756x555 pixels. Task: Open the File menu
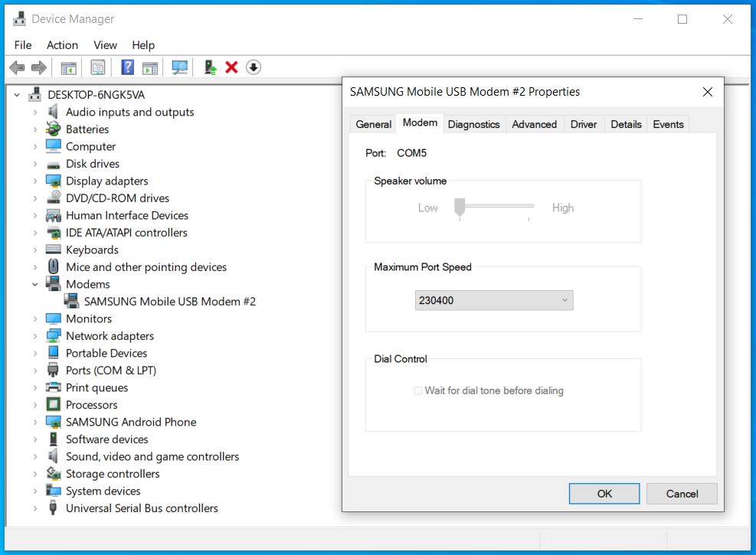pos(23,45)
